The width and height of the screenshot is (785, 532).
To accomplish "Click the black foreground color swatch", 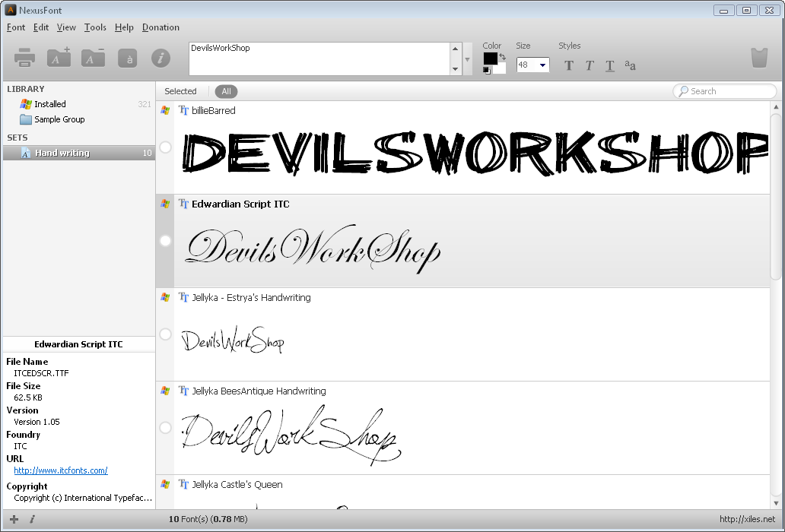I will [490, 59].
